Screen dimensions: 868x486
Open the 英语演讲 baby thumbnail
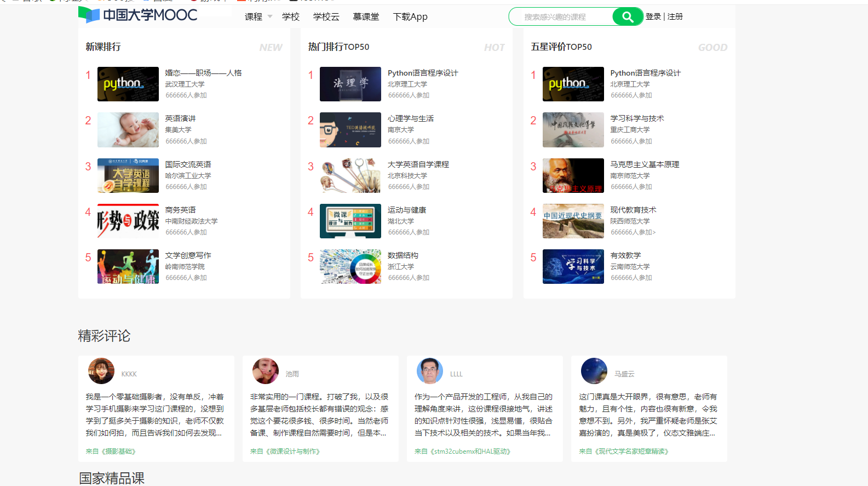click(x=128, y=130)
